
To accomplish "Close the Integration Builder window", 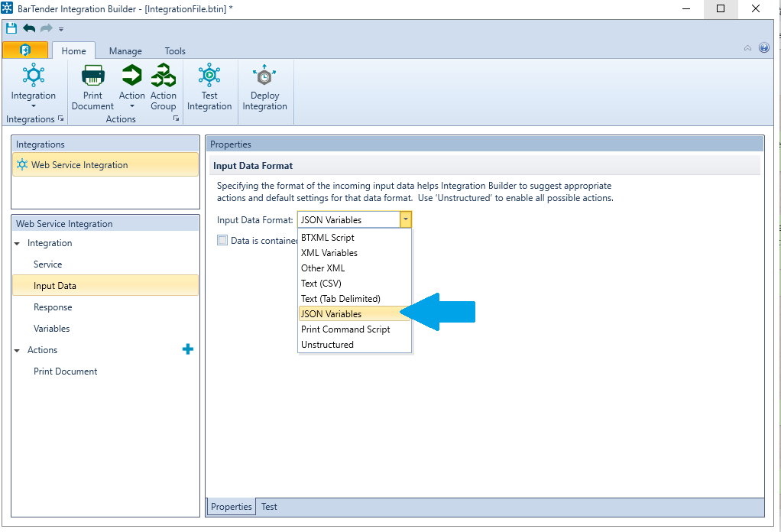I will [x=755, y=8].
